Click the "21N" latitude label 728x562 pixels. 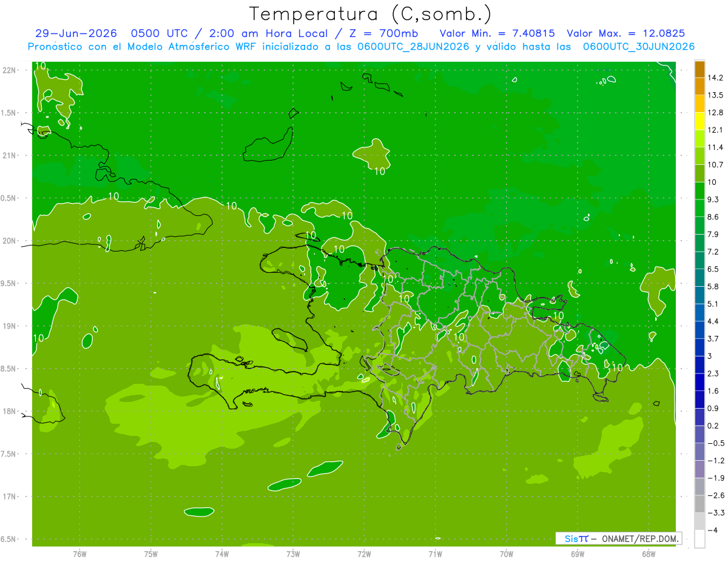[10, 155]
